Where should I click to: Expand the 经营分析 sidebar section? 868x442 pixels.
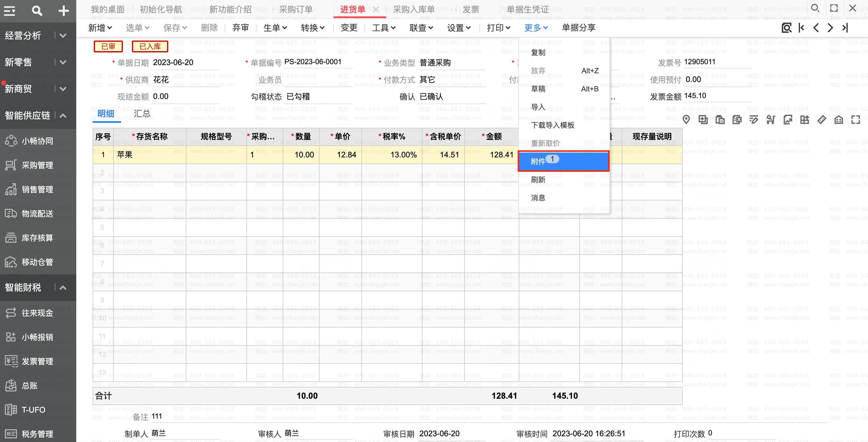point(63,35)
